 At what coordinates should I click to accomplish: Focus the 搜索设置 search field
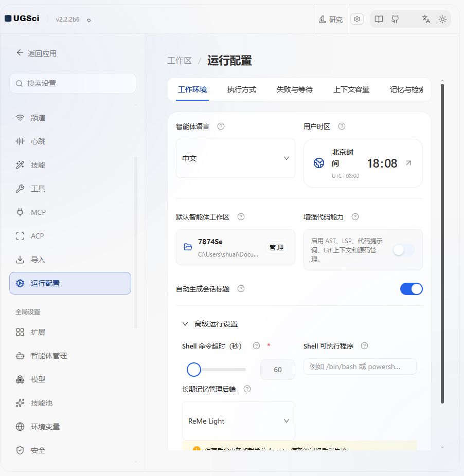(x=73, y=83)
